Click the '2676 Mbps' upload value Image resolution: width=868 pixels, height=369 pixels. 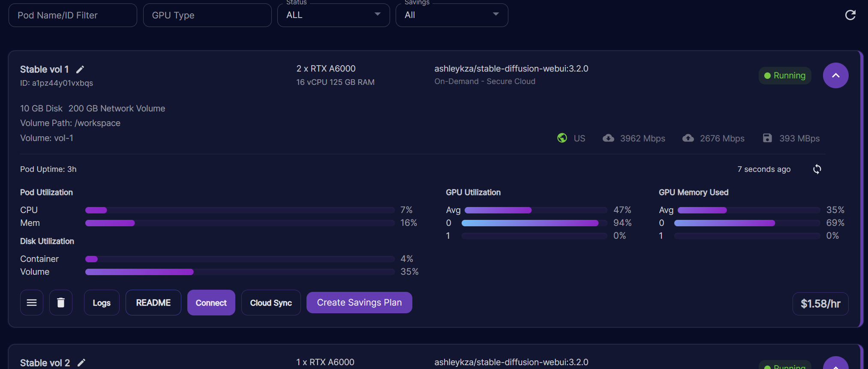click(722, 138)
